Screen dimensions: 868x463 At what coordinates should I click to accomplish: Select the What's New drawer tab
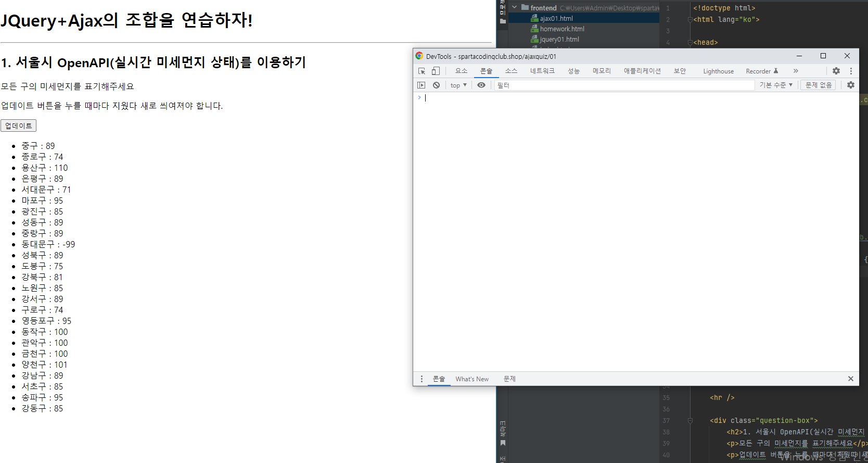[x=472, y=379]
